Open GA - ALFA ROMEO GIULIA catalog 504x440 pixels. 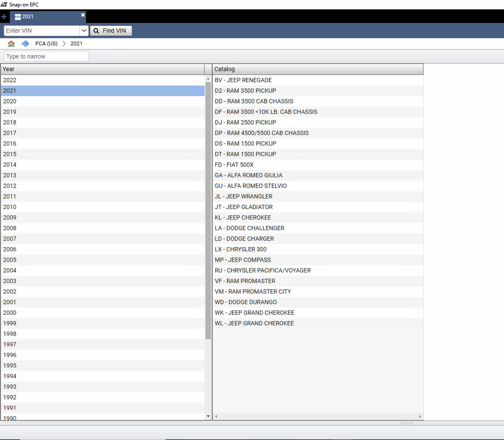pos(318,175)
